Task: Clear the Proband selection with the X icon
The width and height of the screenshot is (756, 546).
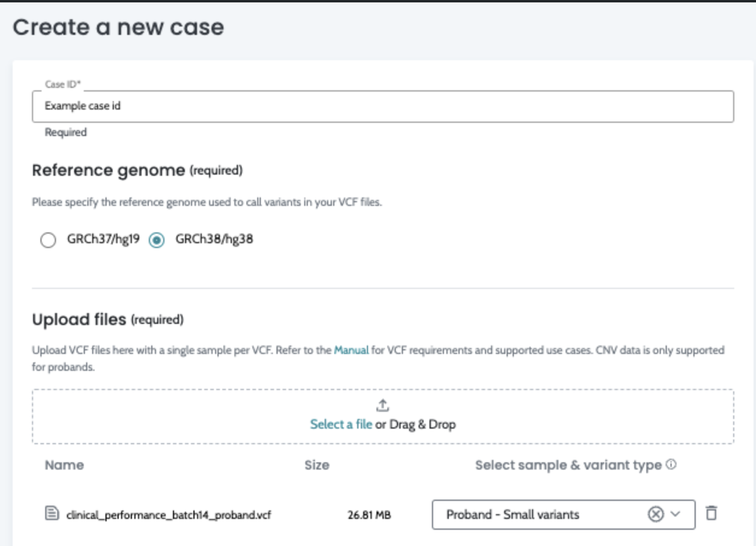Action: [x=655, y=514]
